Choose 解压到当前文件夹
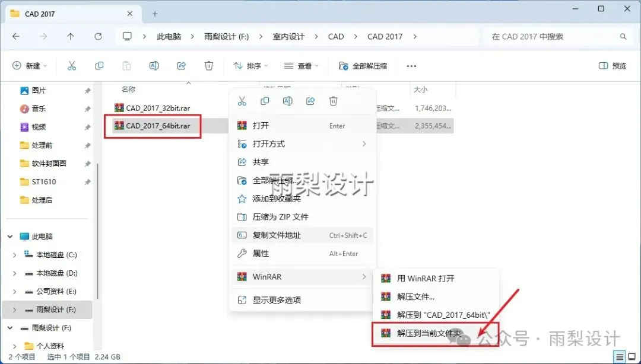 (436, 333)
